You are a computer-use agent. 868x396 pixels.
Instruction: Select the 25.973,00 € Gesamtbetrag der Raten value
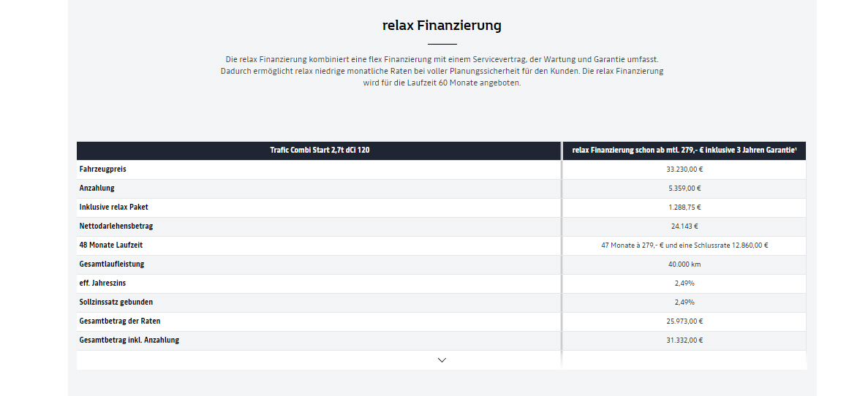coord(684,321)
